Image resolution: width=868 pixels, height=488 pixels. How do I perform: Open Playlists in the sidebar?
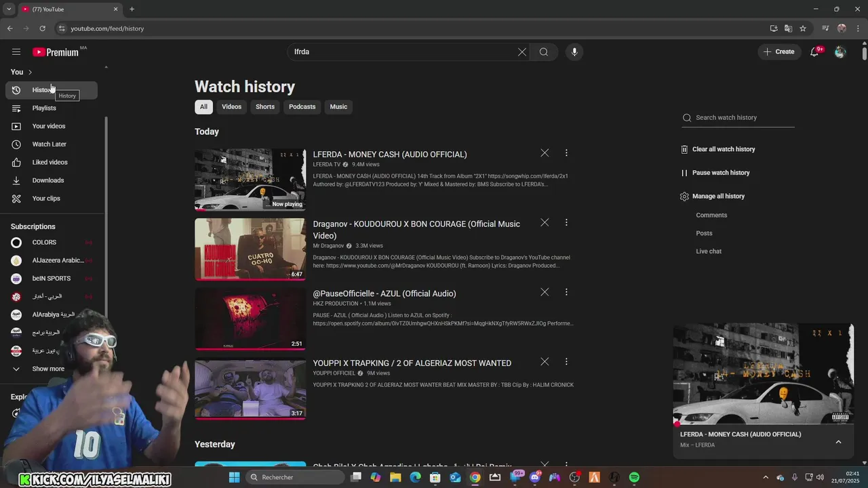(x=52, y=108)
